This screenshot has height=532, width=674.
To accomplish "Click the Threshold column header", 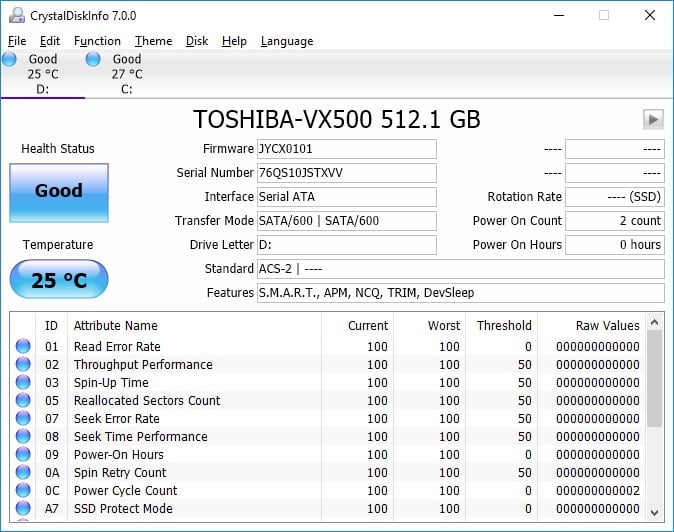I will [x=504, y=326].
